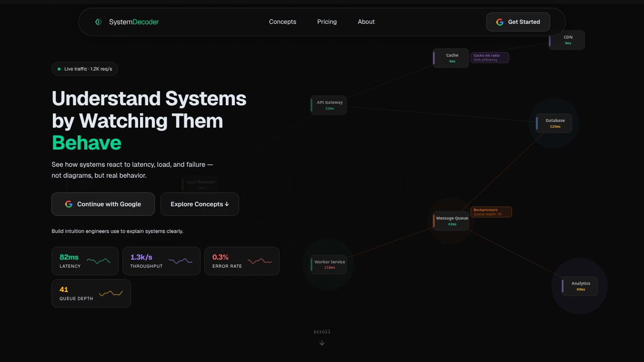Screen dimensions: 644x362
Task: Click Continue with Google button
Action: tap(103, 204)
